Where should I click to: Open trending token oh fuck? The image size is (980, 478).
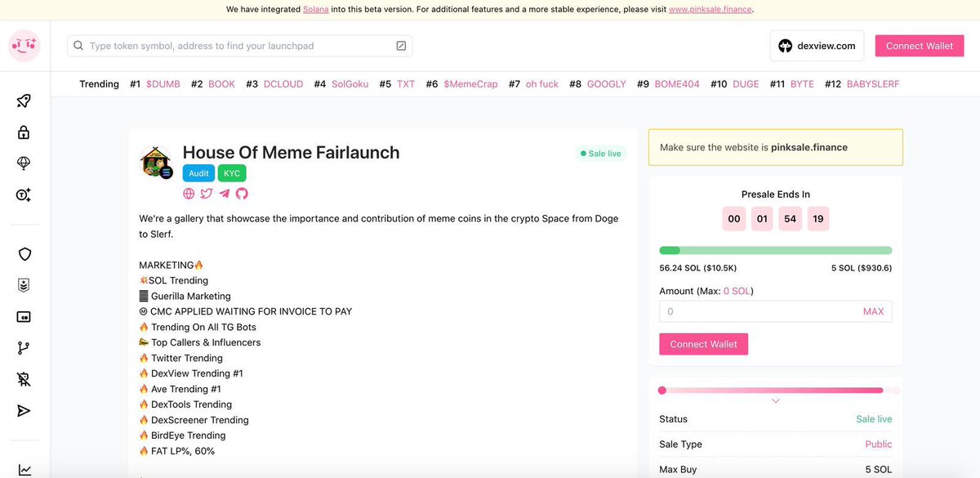click(x=542, y=84)
